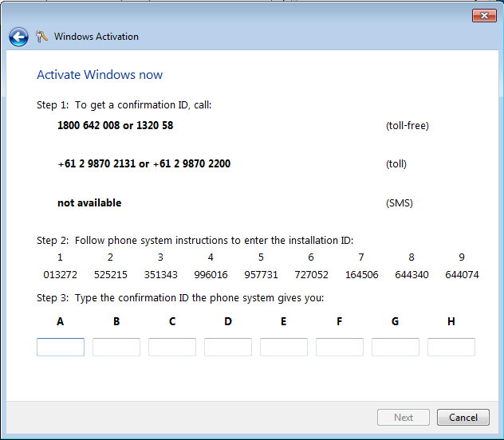Click installation ID block 644074
The image size is (504, 440).
point(462,274)
